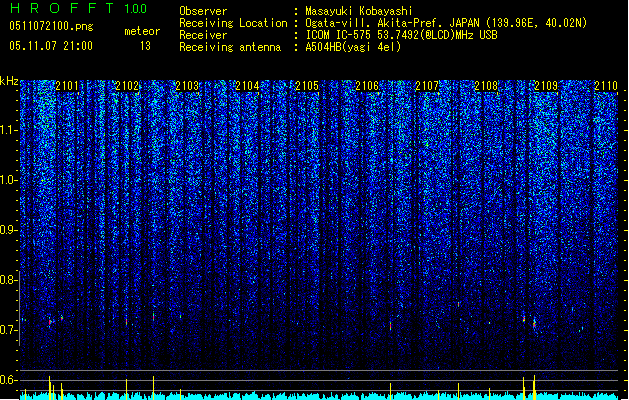The image size is (629, 400).
Task: Click the 0.6 kHz axis tick label
Action: tap(8, 380)
